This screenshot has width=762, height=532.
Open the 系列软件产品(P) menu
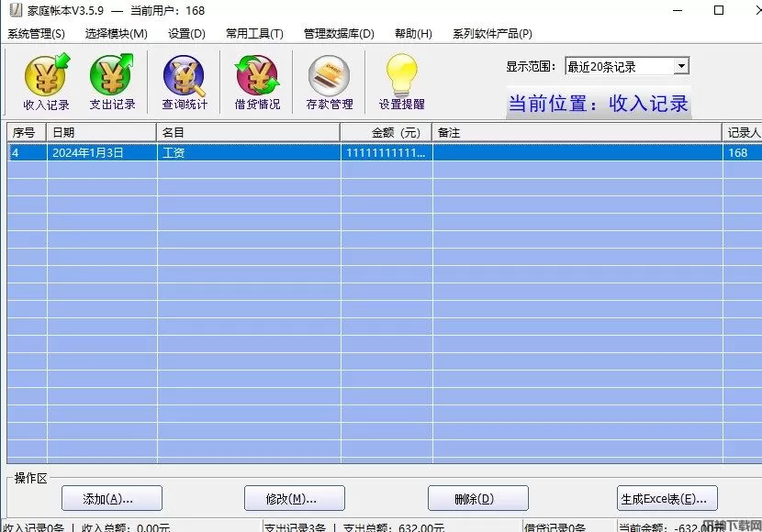tap(492, 34)
